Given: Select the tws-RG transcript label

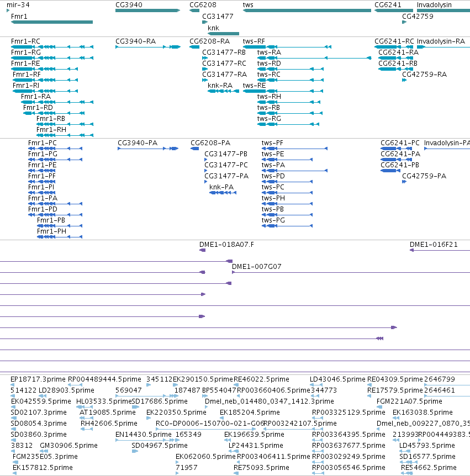Looking at the screenshot, I should point(269,119).
